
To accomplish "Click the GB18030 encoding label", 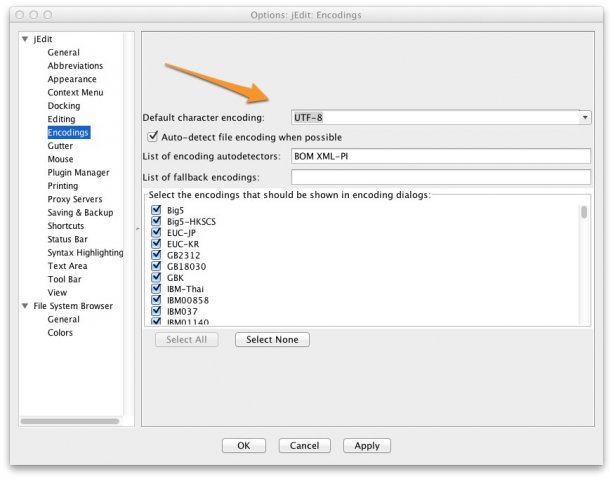I will 186,266.
